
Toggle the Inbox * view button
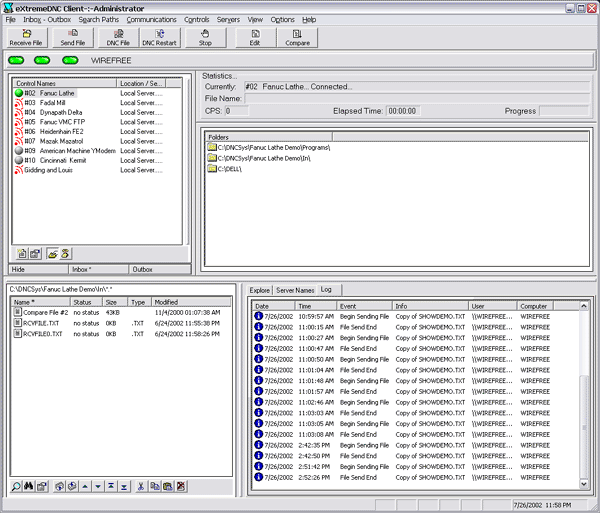point(99,269)
